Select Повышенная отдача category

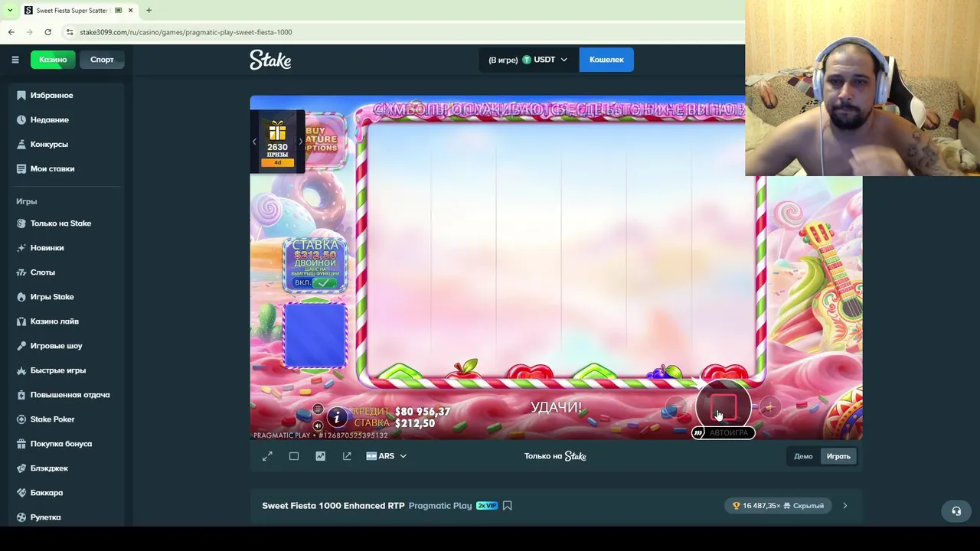tap(67, 395)
